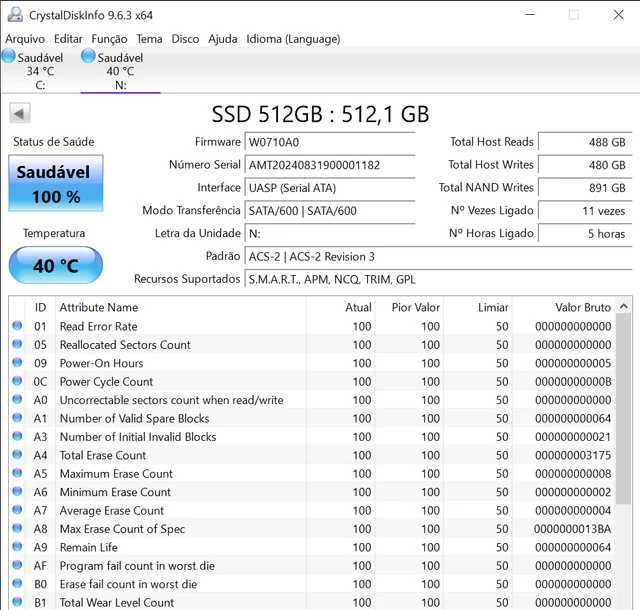Image resolution: width=640 pixels, height=610 pixels.
Task: Open the Função menu
Action: click(109, 39)
